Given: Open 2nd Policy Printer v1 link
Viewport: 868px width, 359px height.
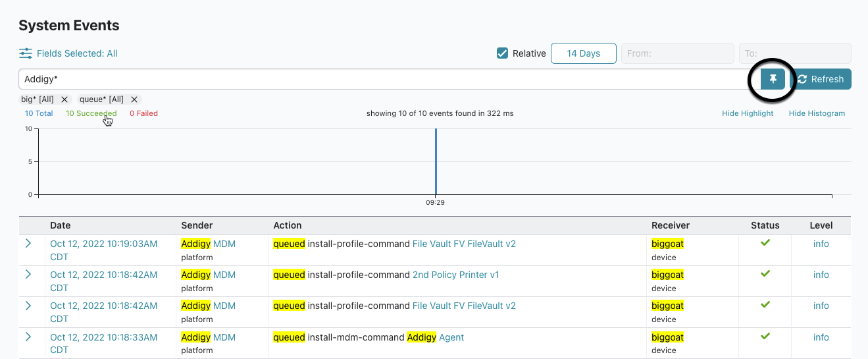Looking at the screenshot, I should pyautogui.click(x=455, y=275).
